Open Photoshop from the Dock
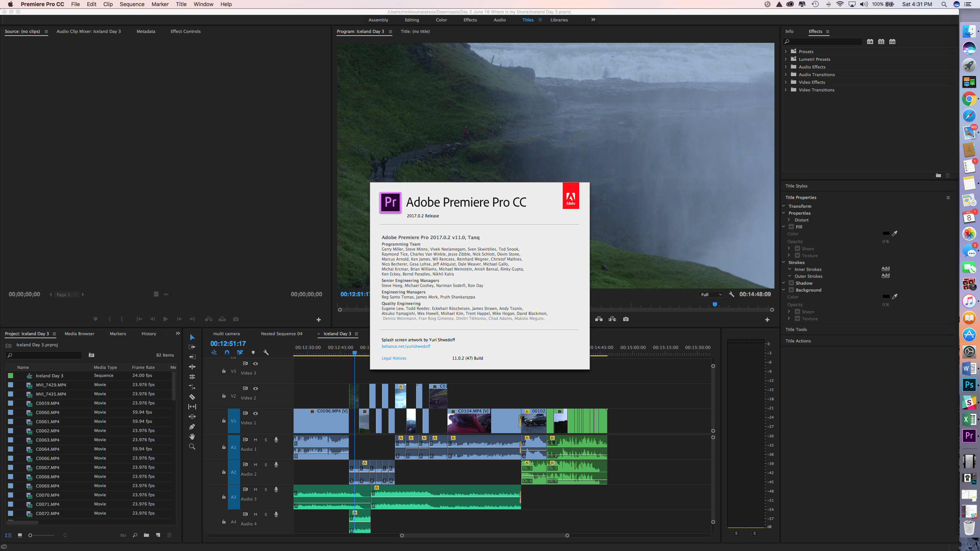The width and height of the screenshot is (980, 551). 969,385
